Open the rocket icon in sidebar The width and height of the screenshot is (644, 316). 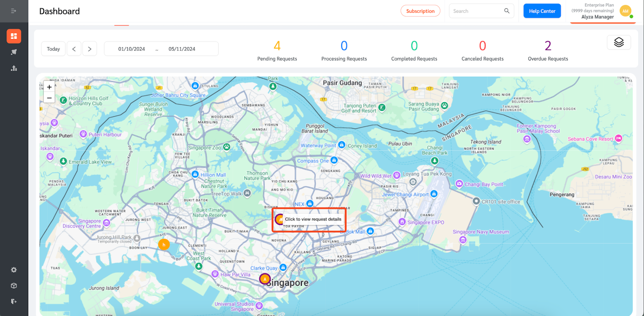click(x=14, y=52)
